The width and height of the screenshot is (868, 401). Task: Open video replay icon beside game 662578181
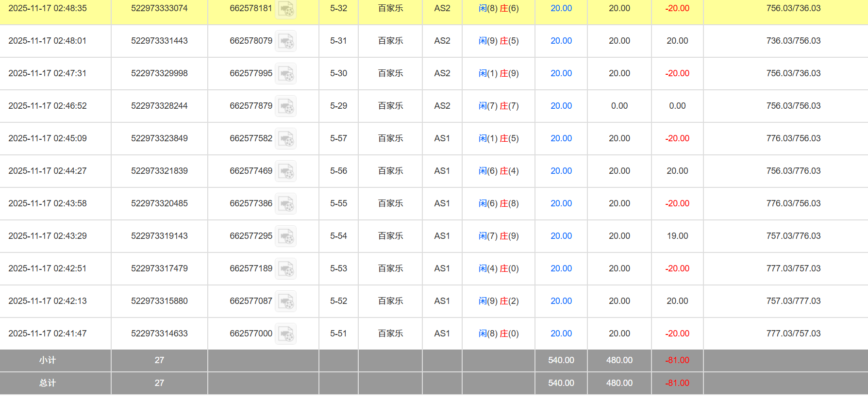pyautogui.click(x=286, y=9)
